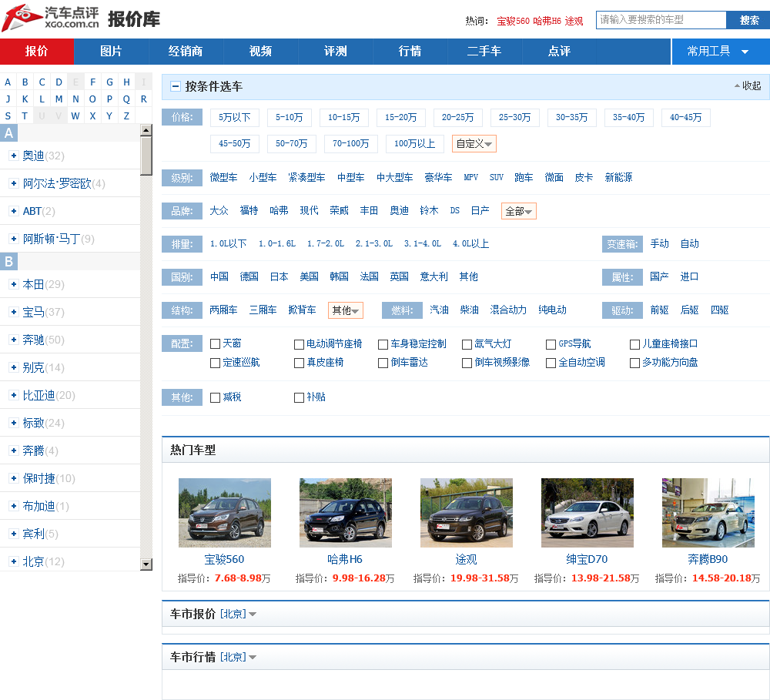The height and width of the screenshot is (700, 770).
Task: Open the 宝骏560 car thumbnail
Action: (x=224, y=513)
